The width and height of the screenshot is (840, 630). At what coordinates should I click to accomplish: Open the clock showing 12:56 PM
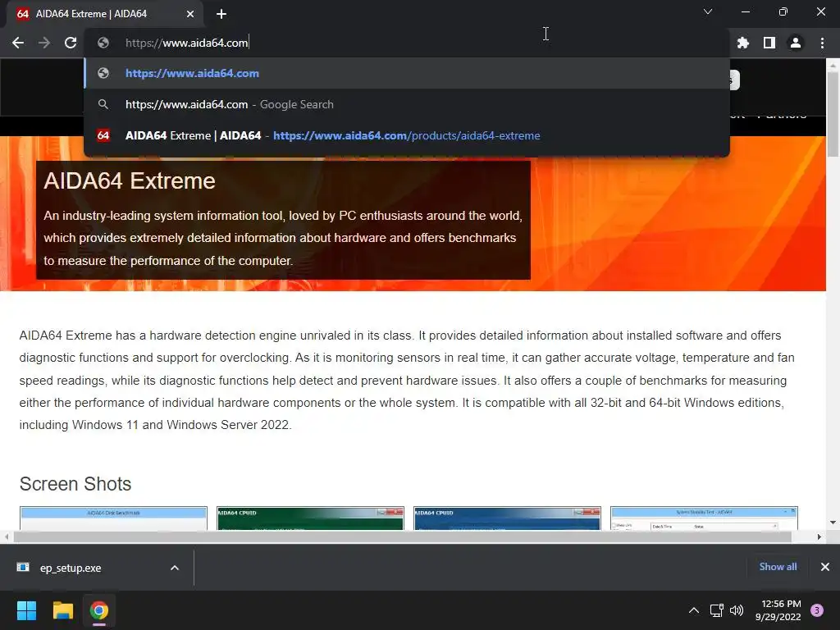tap(778, 610)
